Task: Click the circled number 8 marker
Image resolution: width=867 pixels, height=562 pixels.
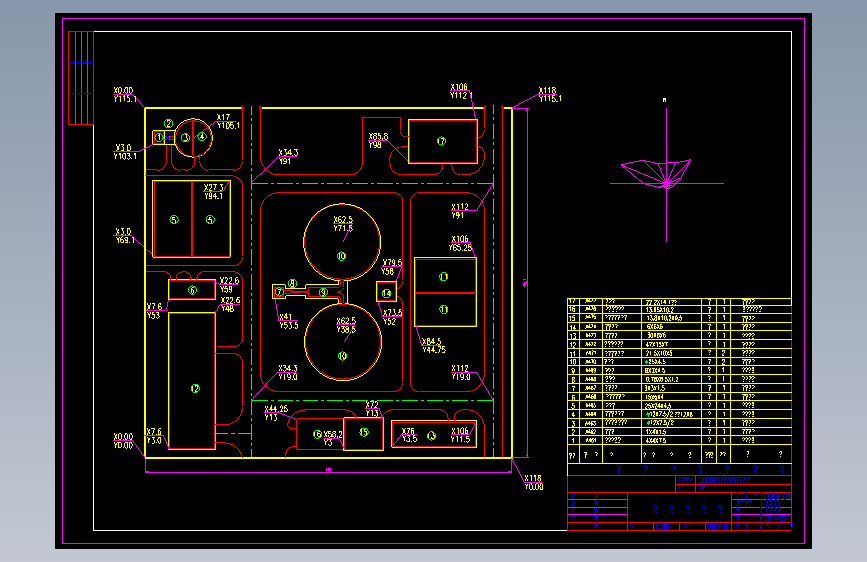Action: (x=293, y=283)
